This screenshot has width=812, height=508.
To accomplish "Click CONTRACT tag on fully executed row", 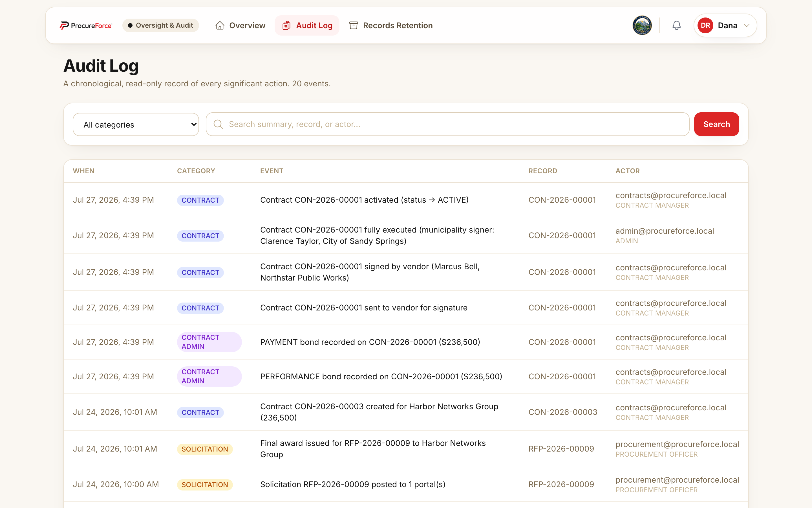I will pos(200,236).
